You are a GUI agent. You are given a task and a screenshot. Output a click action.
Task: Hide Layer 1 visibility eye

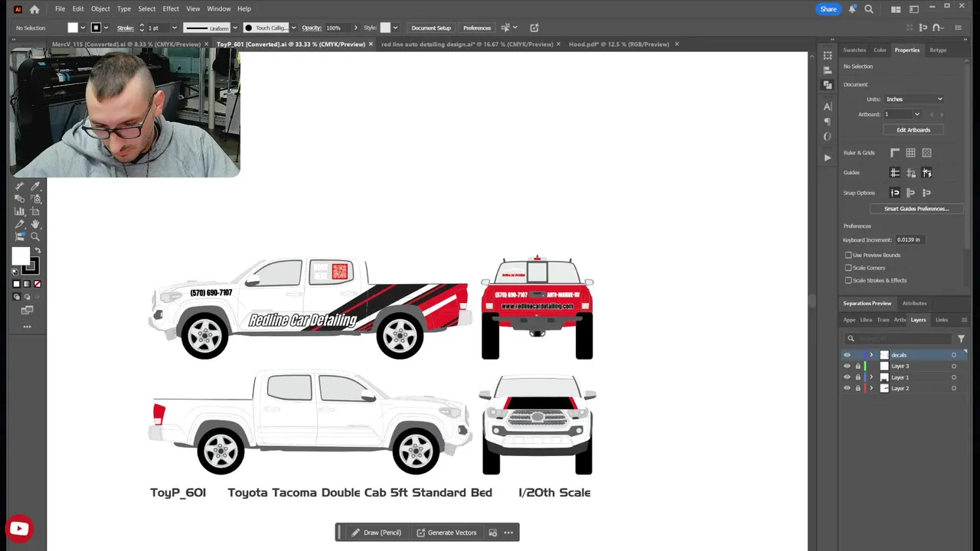click(847, 377)
